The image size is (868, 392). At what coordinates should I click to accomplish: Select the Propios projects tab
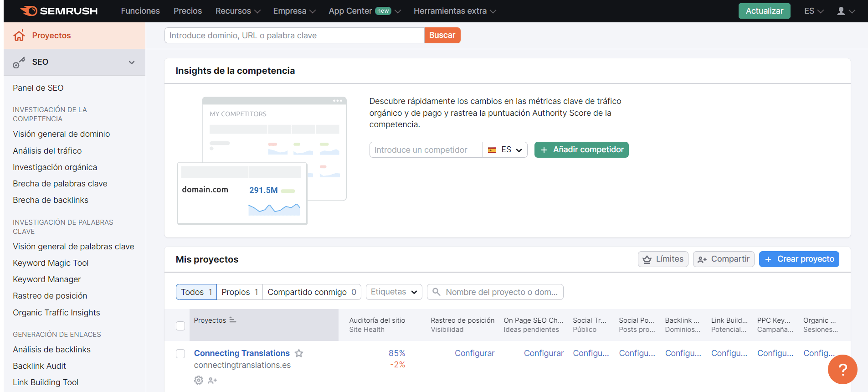coord(240,292)
